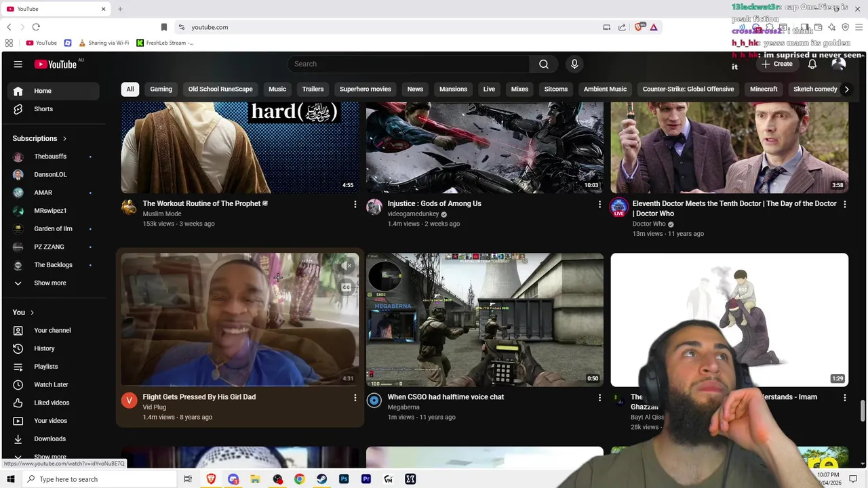Open Photoshop from the taskbar
Image resolution: width=868 pixels, height=488 pixels.
coord(344,479)
